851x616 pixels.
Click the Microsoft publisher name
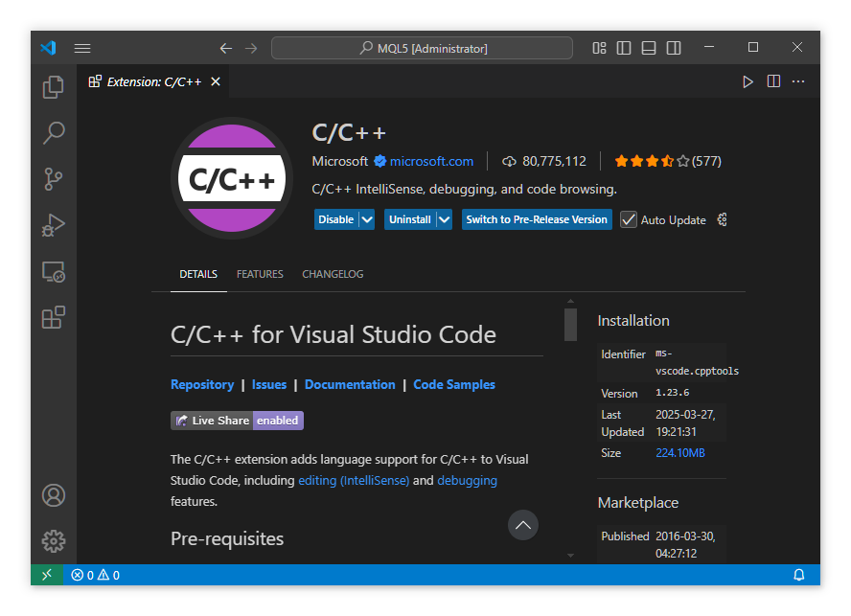click(x=340, y=161)
